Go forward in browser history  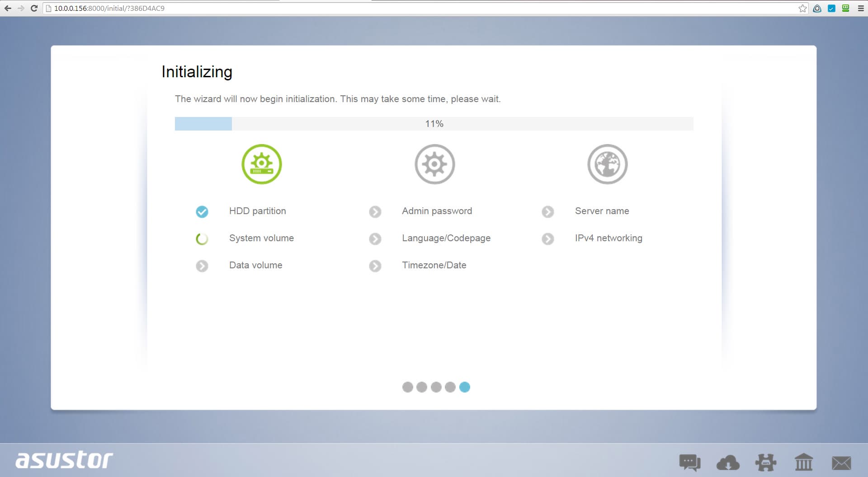(x=21, y=8)
